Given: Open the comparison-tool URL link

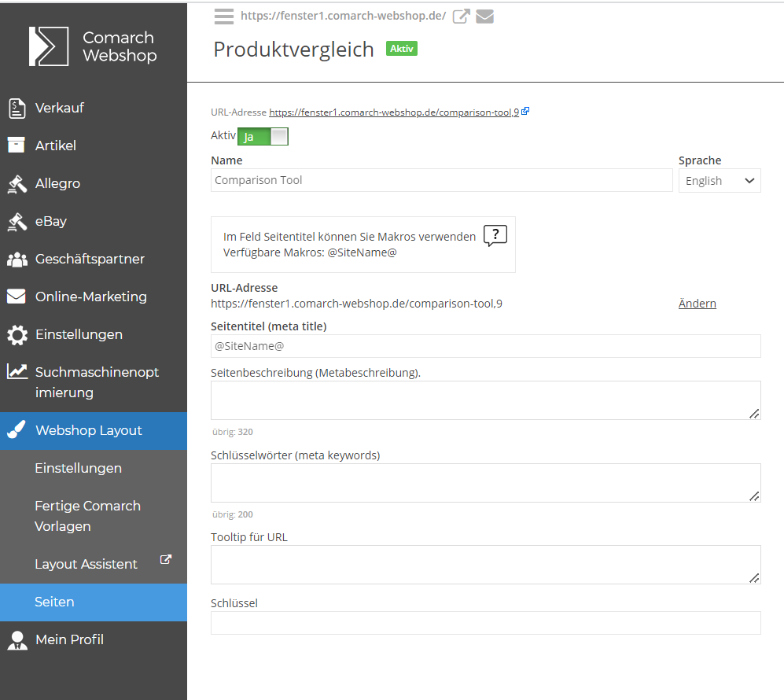Looking at the screenshot, I should point(394,112).
